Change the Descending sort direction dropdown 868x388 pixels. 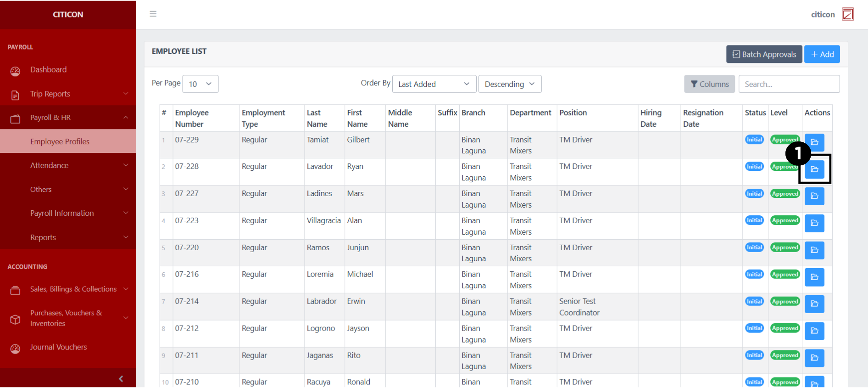click(509, 84)
